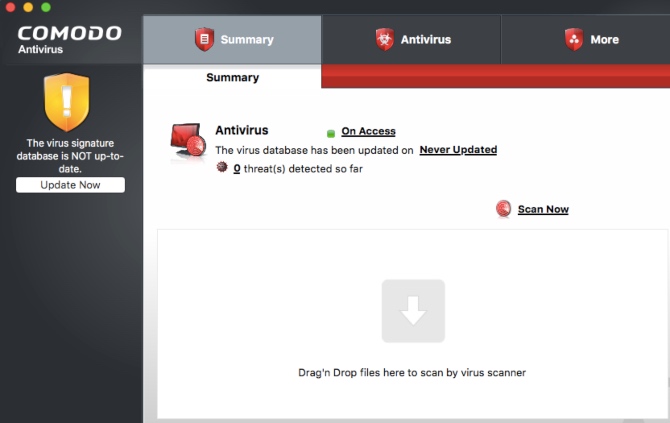Open the On Access link
Image resolution: width=670 pixels, height=423 pixels.
pos(368,131)
